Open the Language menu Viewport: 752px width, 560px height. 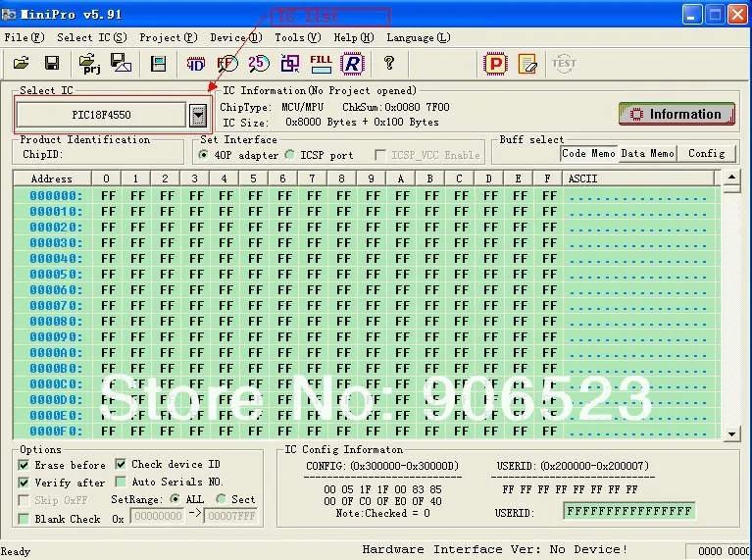pos(419,37)
